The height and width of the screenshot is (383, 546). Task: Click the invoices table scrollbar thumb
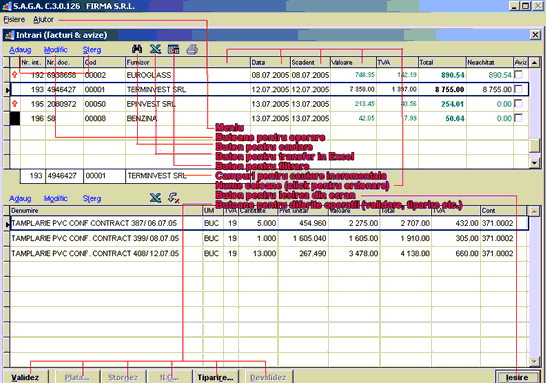[535, 146]
